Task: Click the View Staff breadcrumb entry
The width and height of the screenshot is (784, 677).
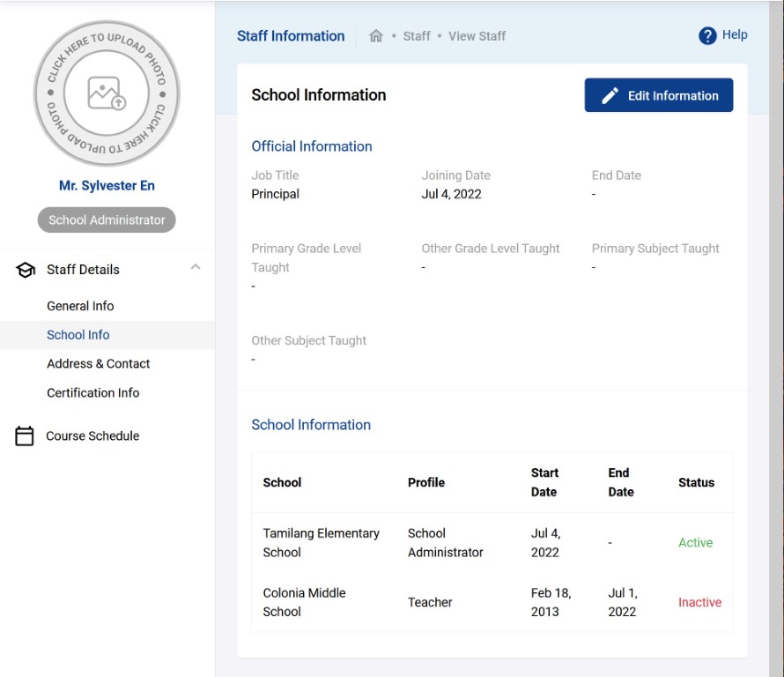Action: [x=475, y=36]
